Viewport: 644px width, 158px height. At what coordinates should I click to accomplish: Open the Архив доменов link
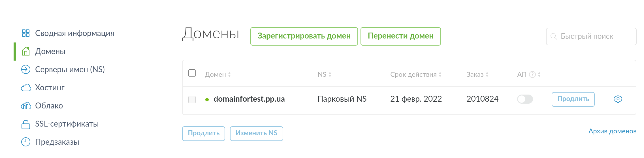click(x=612, y=131)
